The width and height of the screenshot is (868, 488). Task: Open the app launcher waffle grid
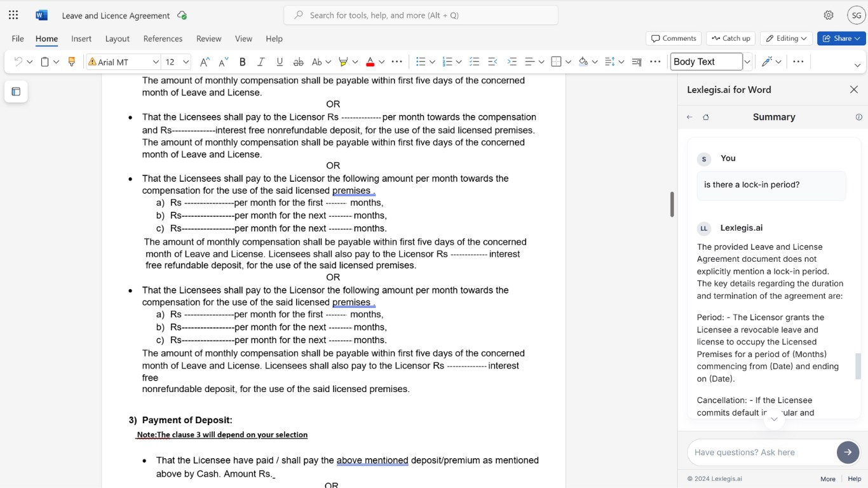[13, 15]
